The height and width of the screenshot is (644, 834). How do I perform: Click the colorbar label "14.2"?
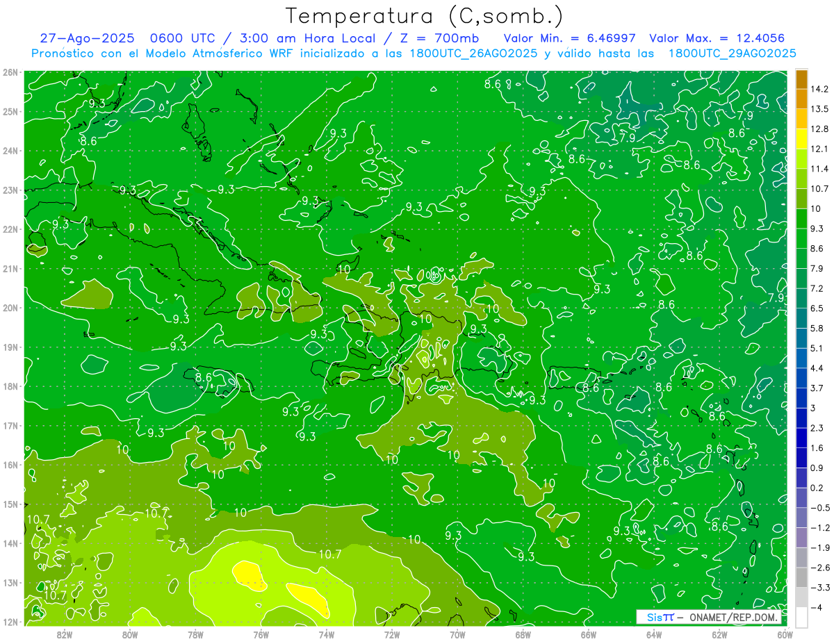(x=819, y=89)
